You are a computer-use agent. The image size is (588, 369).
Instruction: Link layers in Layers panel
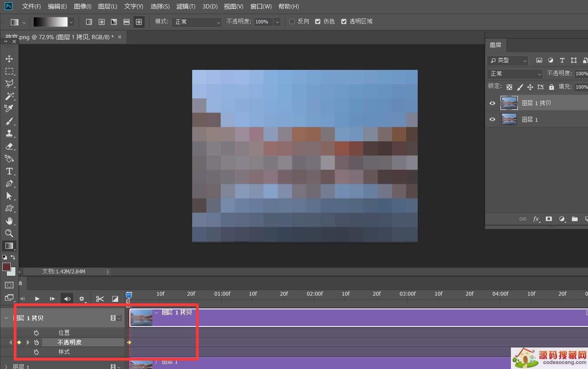[x=523, y=219]
